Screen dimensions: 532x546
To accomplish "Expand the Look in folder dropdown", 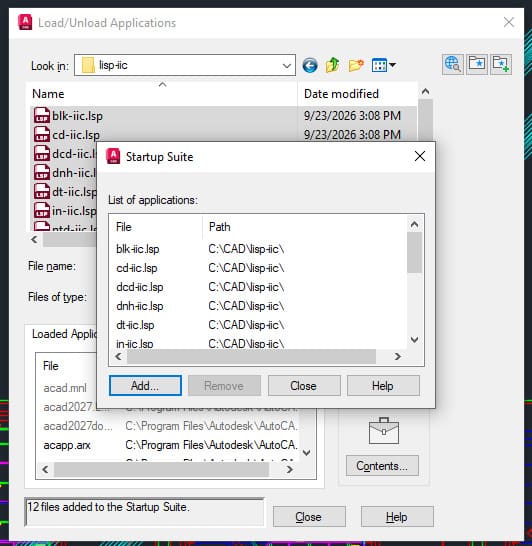I will point(287,65).
